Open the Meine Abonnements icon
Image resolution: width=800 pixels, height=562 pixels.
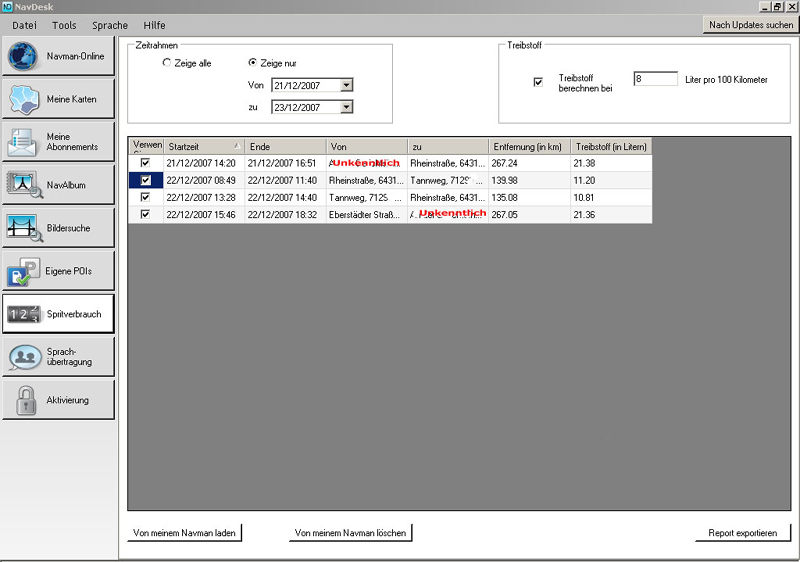click(x=24, y=142)
